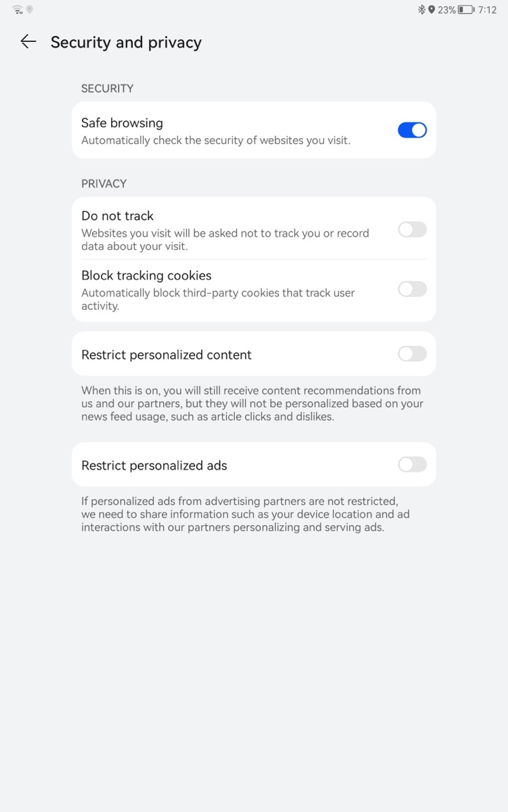
Task: Tap the PRIVACY section header
Action: (x=104, y=183)
